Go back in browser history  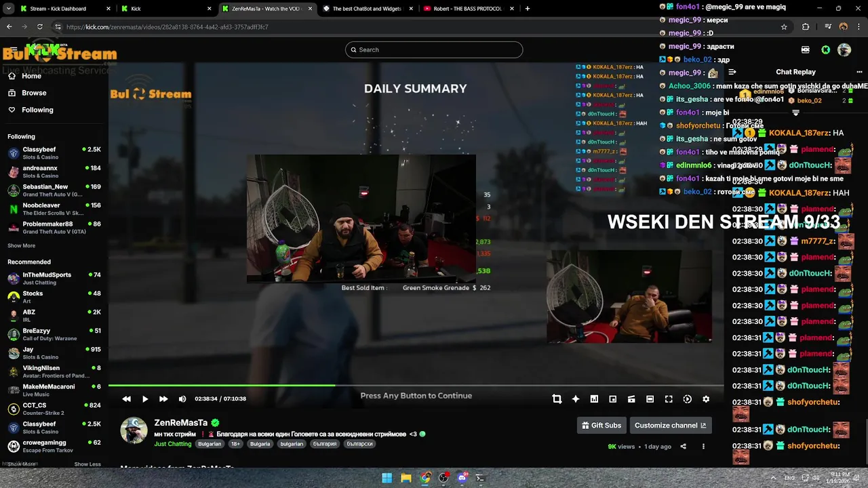[x=9, y=26]
